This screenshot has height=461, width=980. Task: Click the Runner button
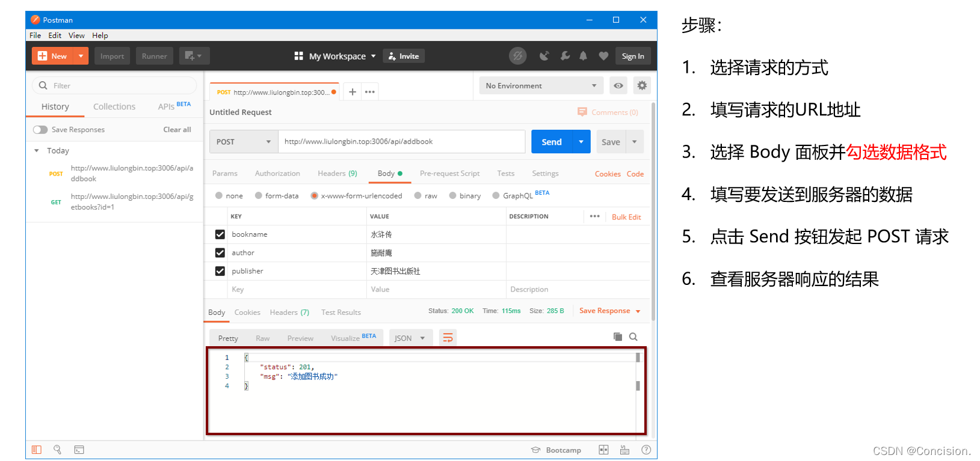pyautogui.click(x=155, y=56)
